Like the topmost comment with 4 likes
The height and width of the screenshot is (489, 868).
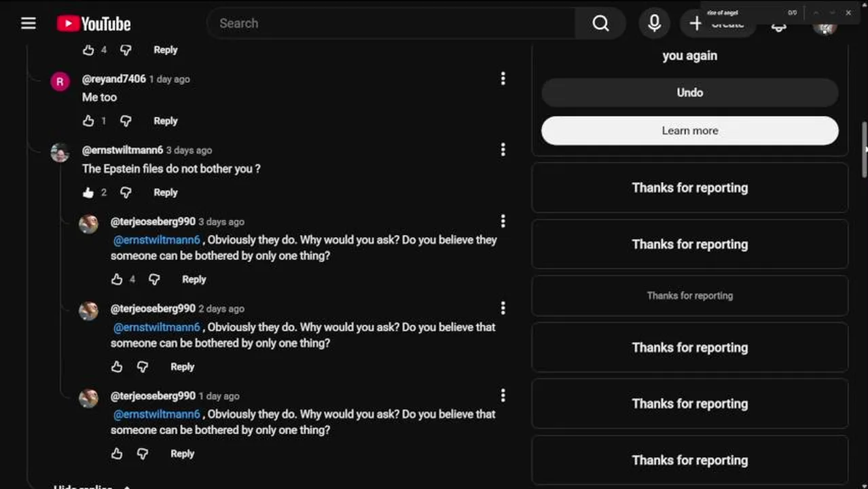tap(88, 50)
